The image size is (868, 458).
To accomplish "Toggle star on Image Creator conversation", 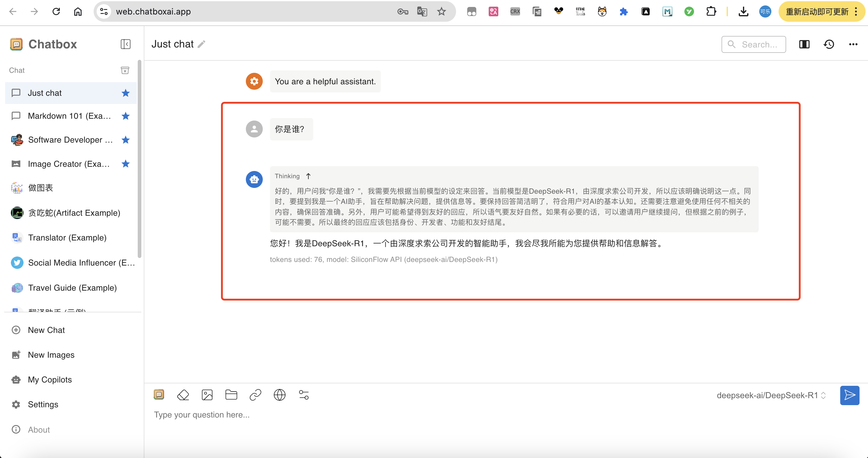I will tap(126, 164).
